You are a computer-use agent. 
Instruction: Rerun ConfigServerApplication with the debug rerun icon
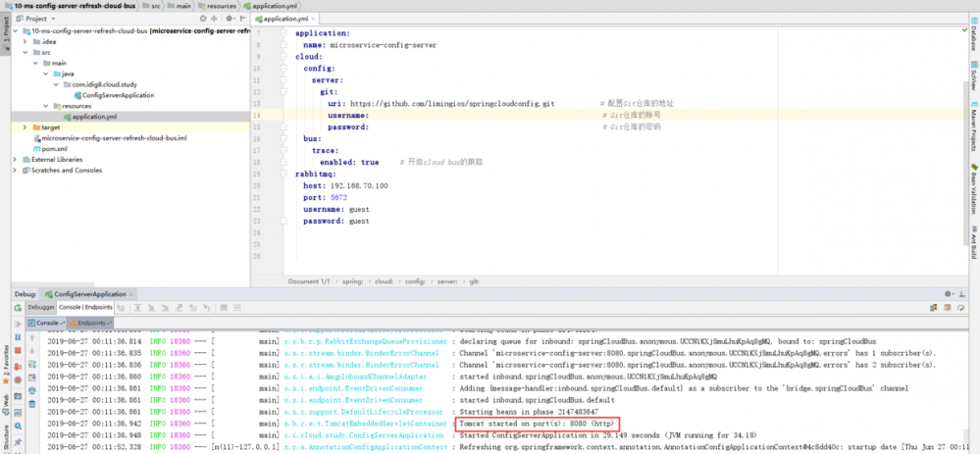coord(18,308)
